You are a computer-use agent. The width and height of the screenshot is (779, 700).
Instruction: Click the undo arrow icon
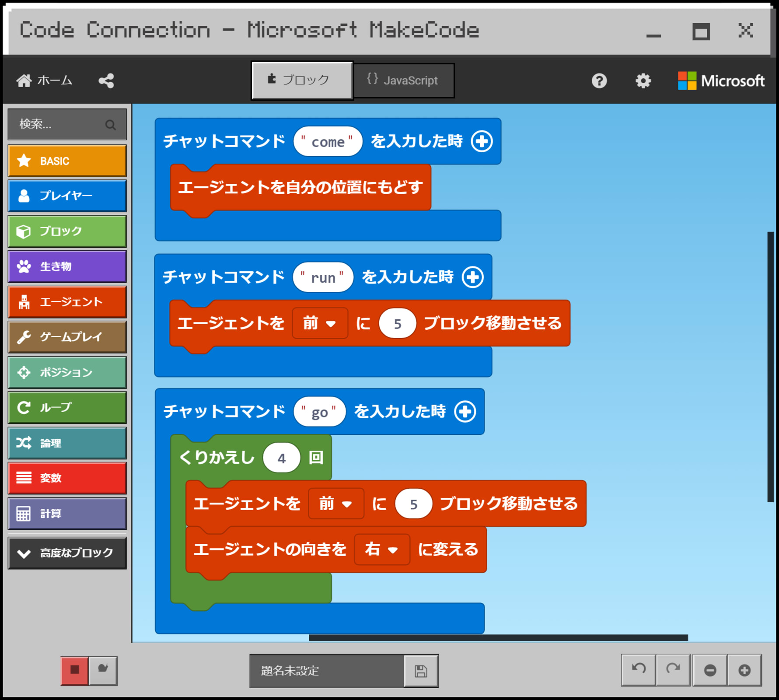[x=639, y=669]
